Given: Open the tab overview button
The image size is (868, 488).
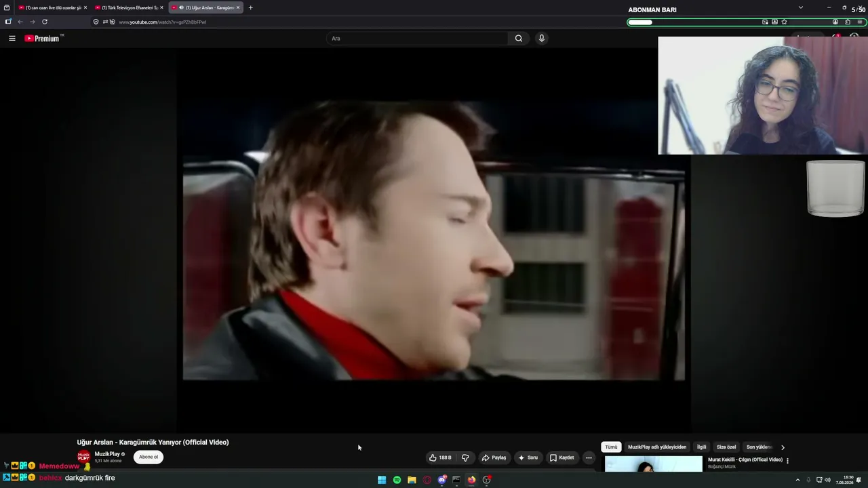Looking at the screenshot, I should [x=7, y=7].
